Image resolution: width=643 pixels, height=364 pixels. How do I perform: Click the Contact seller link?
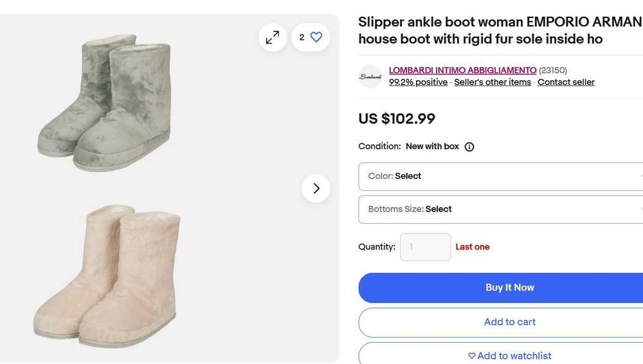(566, 82)
